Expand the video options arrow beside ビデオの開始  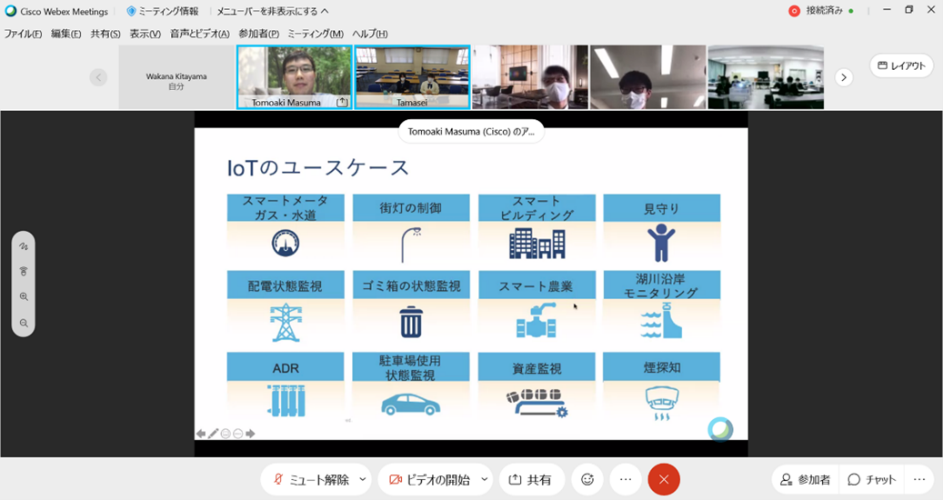pyautogui.click(x=484, y=480)
